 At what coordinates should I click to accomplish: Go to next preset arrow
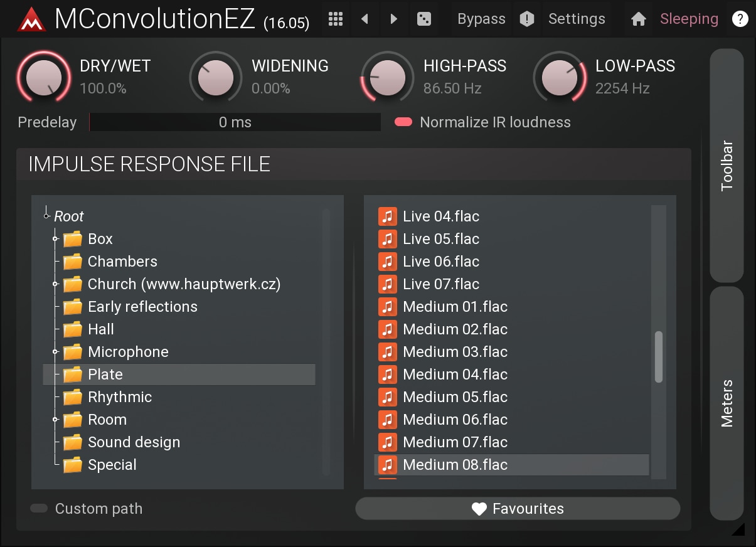pyautogui.click(x=393, y=19)
